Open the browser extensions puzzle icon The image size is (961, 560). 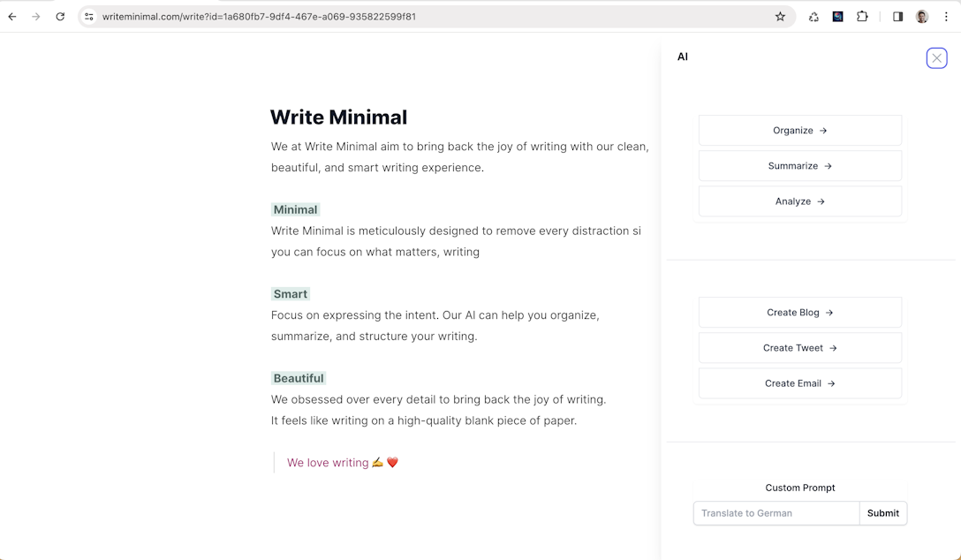tap(862, 16)
